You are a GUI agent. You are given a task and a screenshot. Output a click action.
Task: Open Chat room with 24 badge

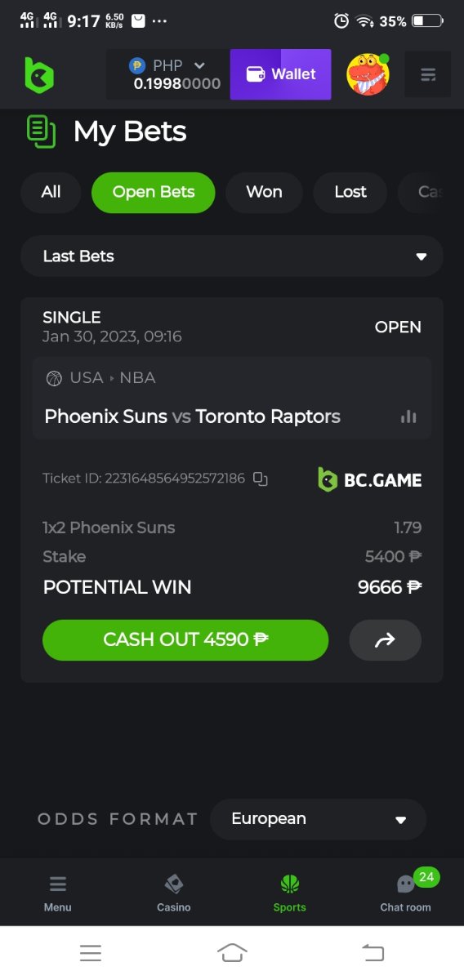point(406,892)
